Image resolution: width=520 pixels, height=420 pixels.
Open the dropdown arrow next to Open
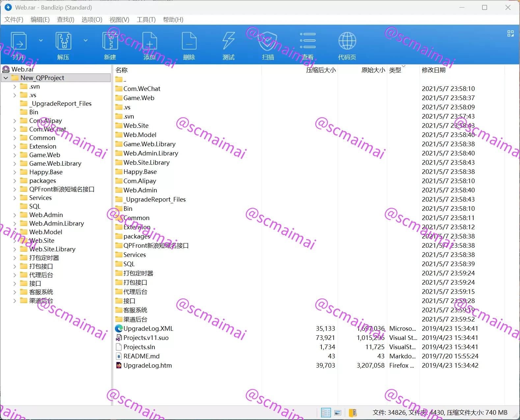[x=41, y=41]
